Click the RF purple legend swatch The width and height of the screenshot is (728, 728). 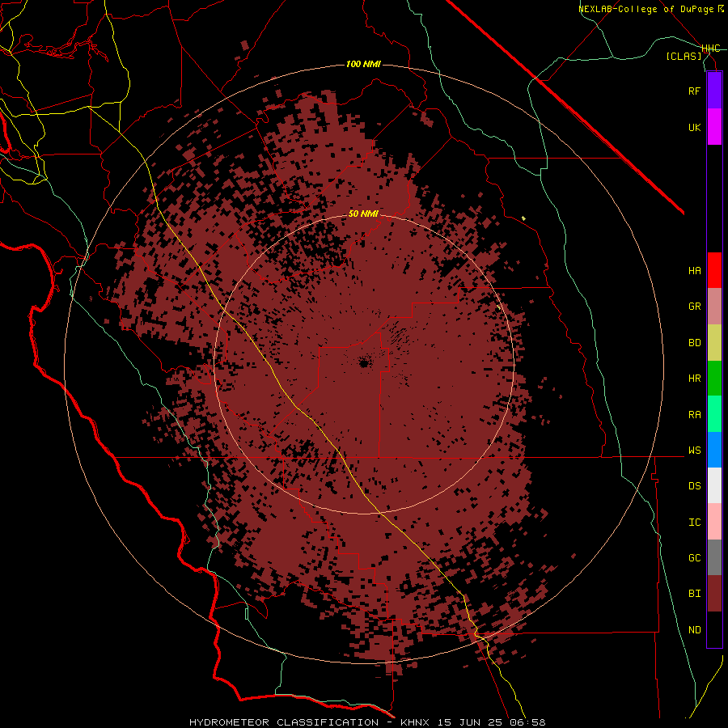tap(714, 91)
